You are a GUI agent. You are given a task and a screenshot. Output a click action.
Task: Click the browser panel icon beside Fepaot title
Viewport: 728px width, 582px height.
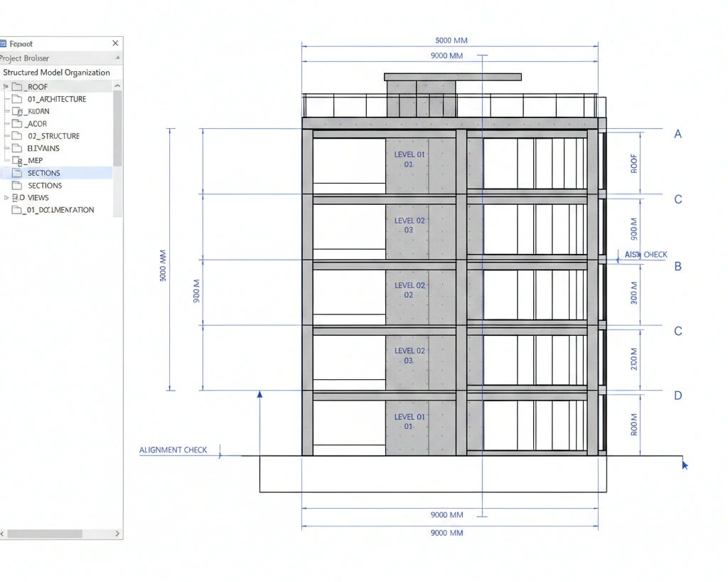[x=3, y=43]
